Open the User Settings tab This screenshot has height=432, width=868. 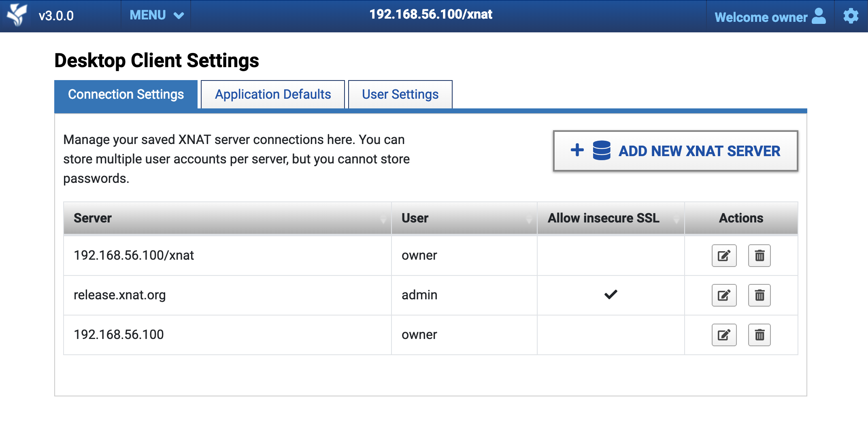tap(400, 94)
